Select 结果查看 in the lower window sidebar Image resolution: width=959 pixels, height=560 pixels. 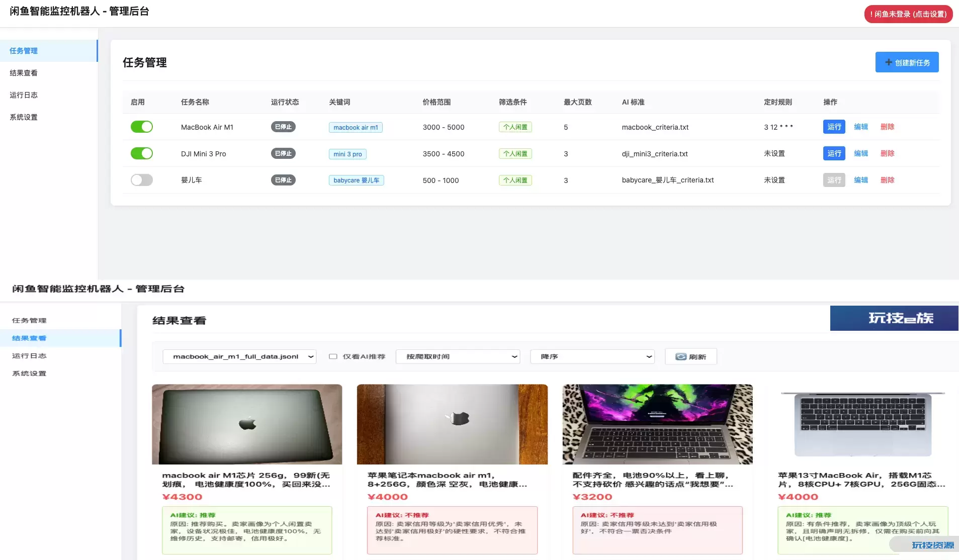(60, 338)
